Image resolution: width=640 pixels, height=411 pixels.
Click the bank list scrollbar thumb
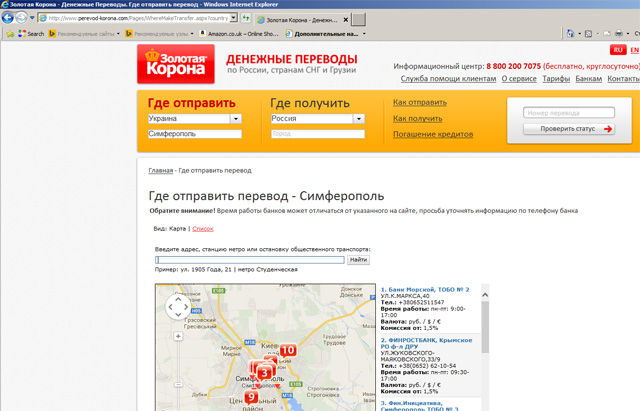485,327
